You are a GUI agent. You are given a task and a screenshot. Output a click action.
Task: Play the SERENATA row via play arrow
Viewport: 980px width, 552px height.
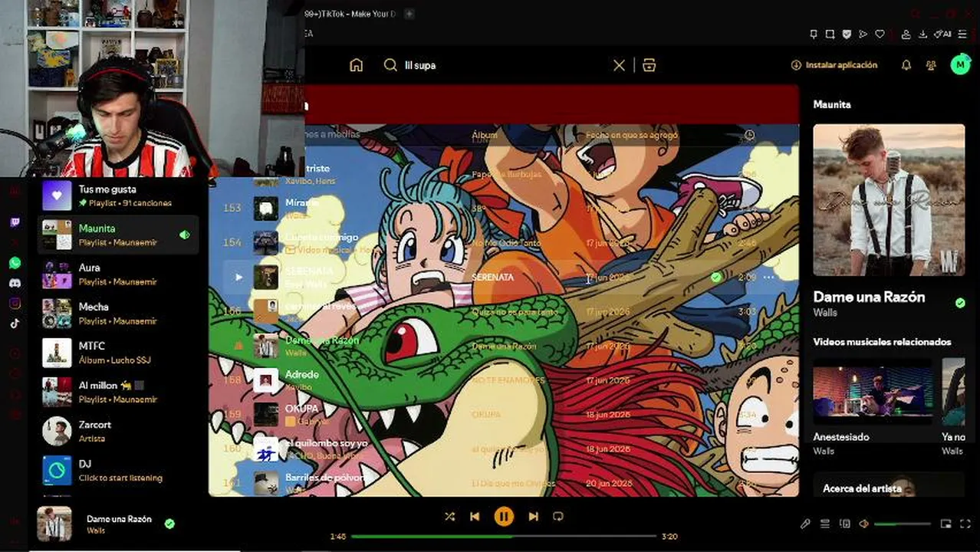coord(238,277)
